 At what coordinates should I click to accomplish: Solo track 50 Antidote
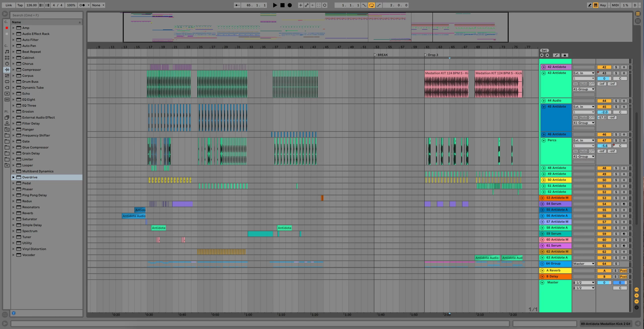616,180
